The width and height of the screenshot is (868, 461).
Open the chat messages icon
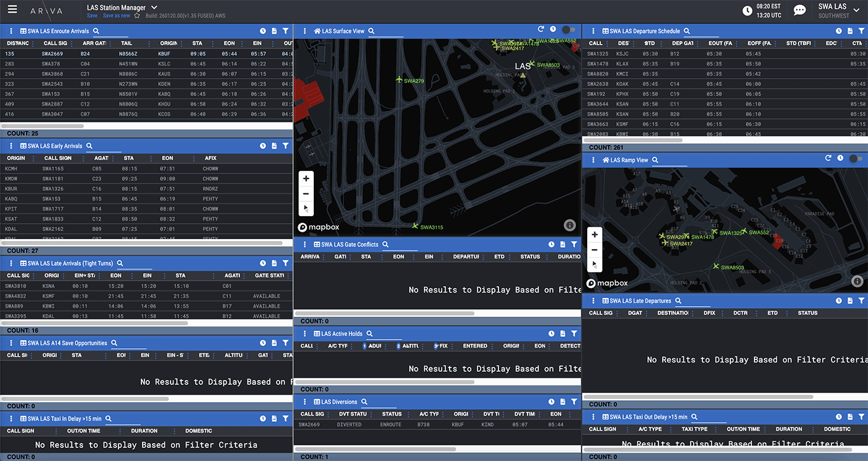coord(800,11)
